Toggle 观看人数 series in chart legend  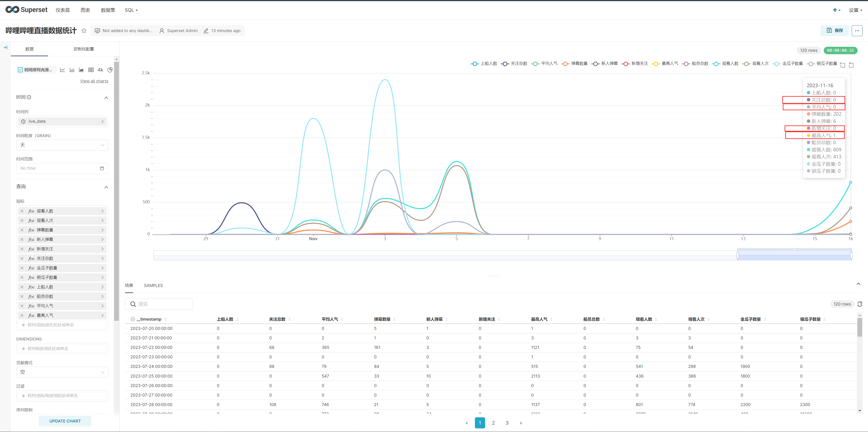pyautogui.click(x=725, y=63)
